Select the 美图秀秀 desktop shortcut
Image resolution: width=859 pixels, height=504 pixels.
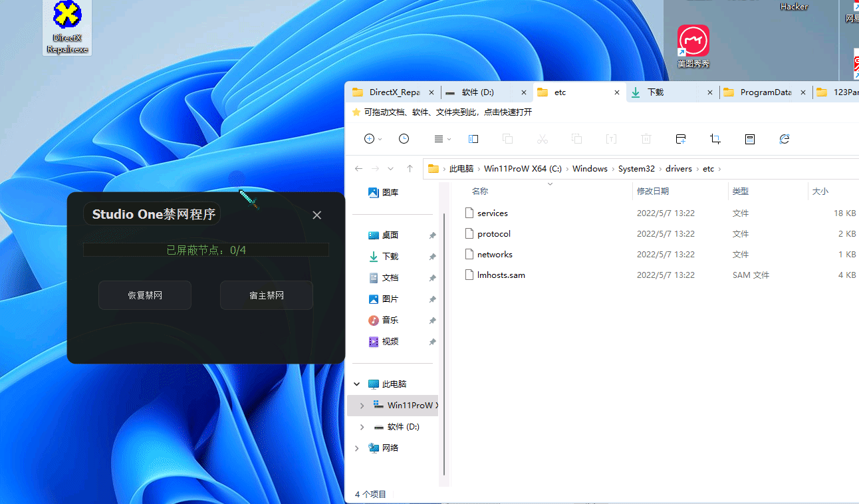(693, 47)
